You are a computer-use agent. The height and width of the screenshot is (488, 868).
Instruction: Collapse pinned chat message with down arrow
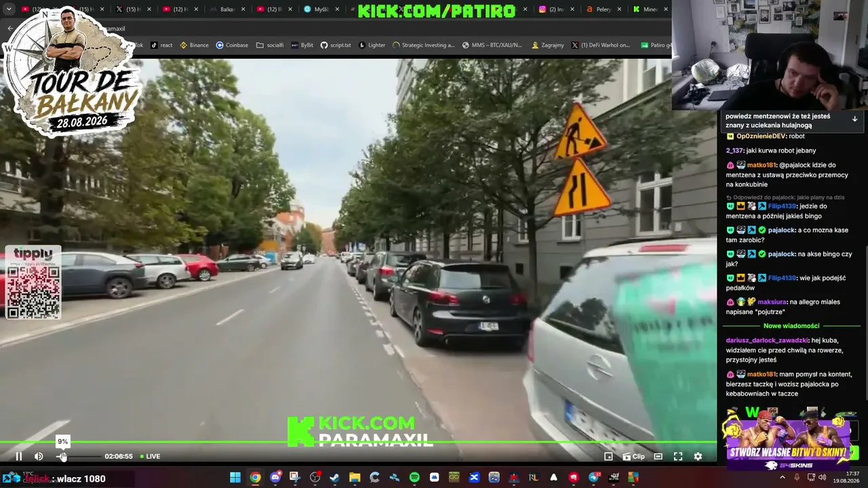(854, 119)
